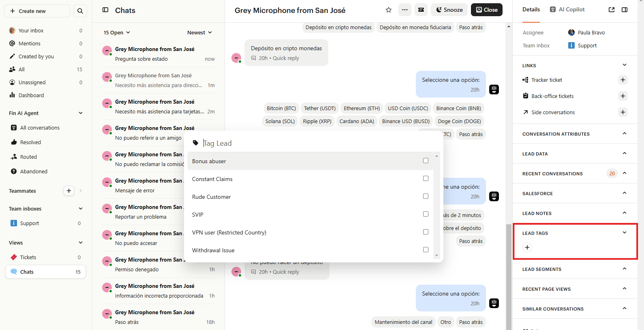Add a Back-office ticket
The height and width of the screenshot is (330, 644).
[x=623, y=96]
